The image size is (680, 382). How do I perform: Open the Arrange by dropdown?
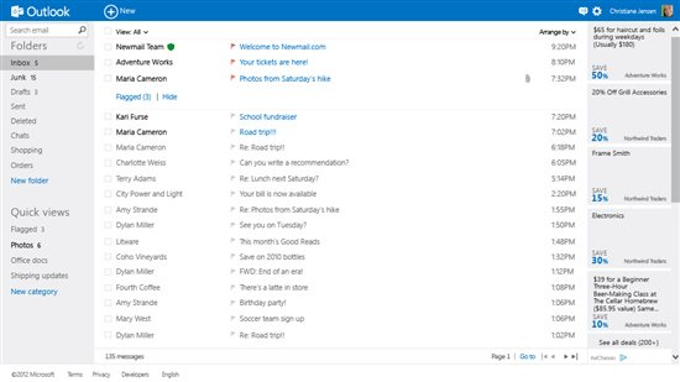coord(557,32)
